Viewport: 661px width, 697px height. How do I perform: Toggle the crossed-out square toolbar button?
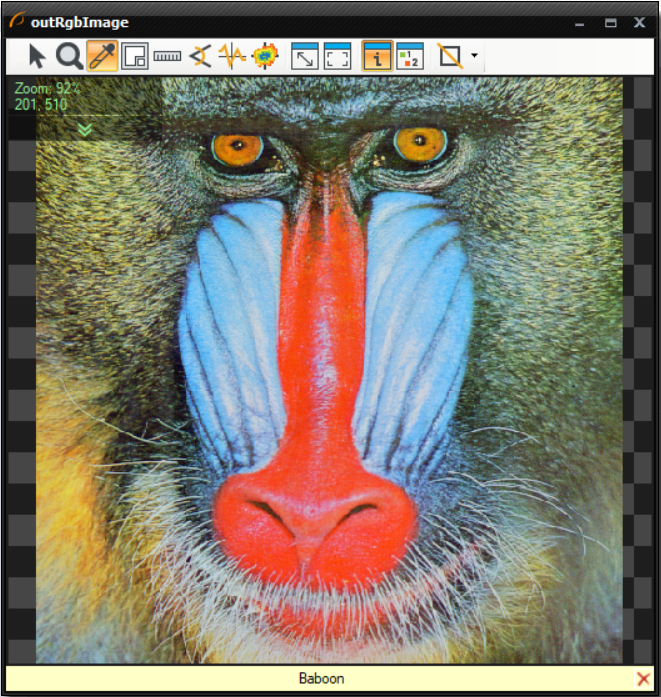coord(450,57)
